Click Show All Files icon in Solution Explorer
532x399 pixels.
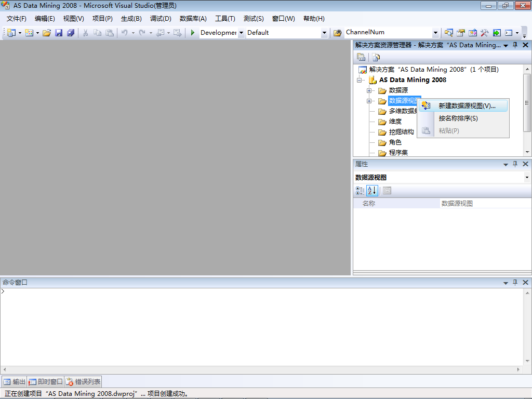point(376,57)
